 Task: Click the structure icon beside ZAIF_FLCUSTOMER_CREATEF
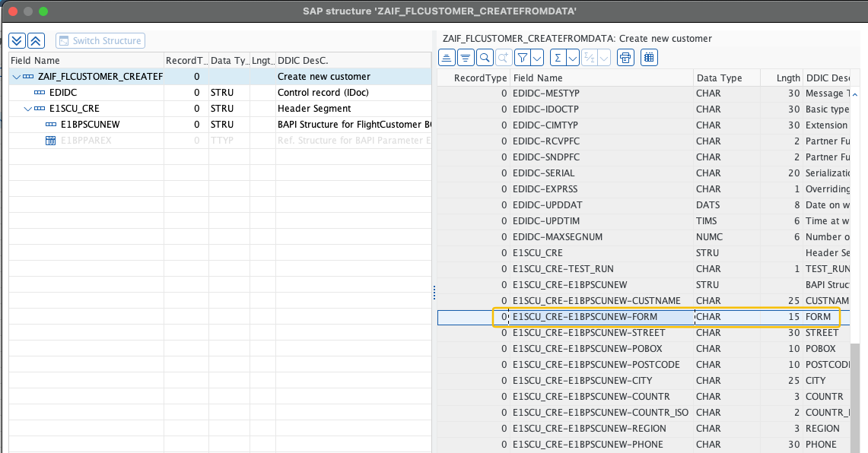28,76
